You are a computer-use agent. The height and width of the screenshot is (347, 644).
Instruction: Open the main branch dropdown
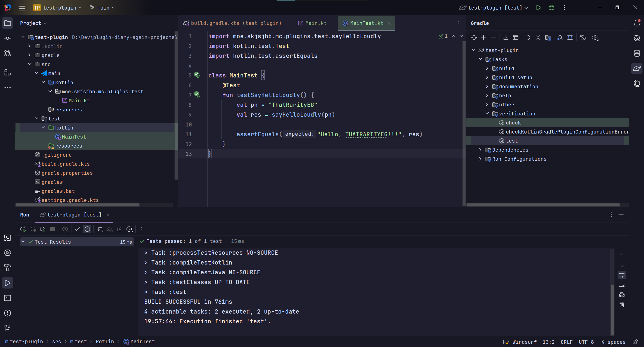103,8
